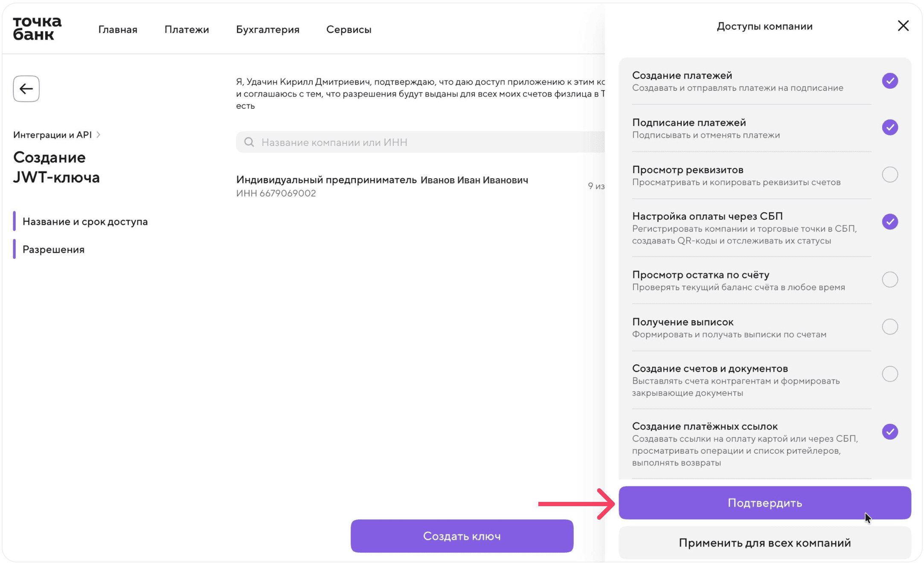This screenshot has height=565, width=924.
Task: Go to Бухгалтерия section
Action: click(268, 29)
